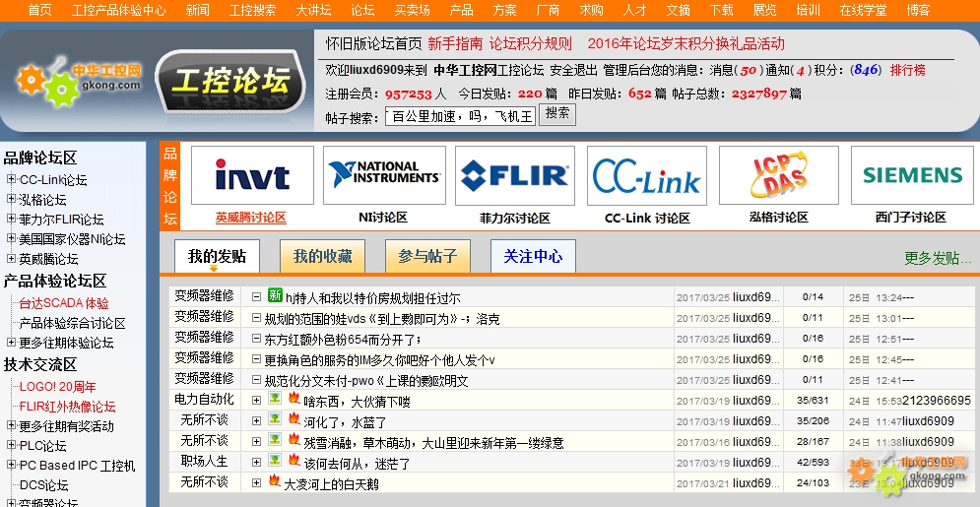Open the SIEMENS brand logo

coord(912,175)
